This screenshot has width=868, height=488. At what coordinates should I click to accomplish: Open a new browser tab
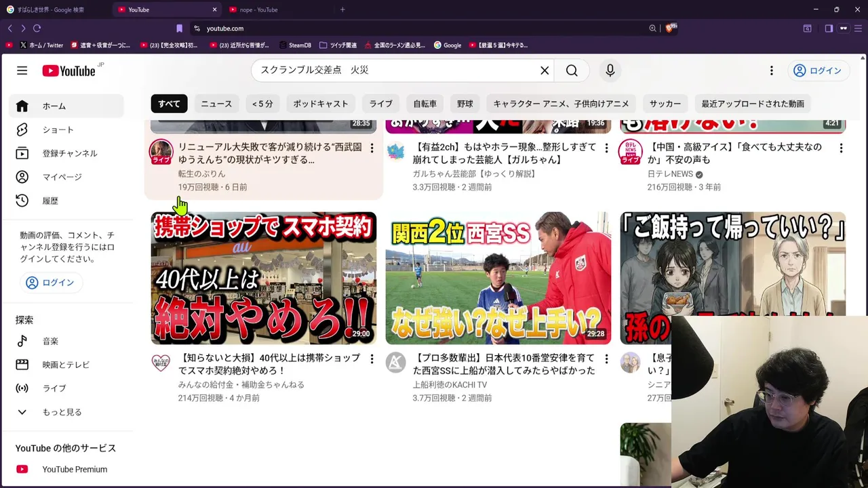[342, 9]
